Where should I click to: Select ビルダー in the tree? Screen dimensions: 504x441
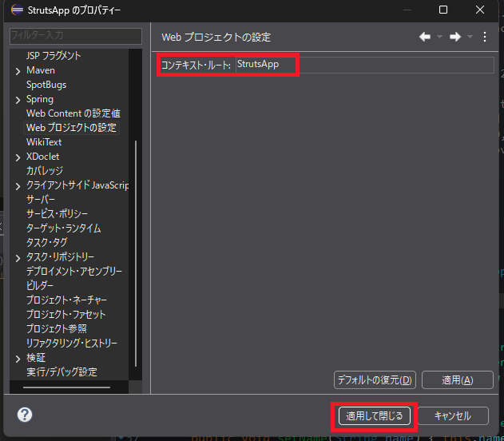[x=40, y=286]
